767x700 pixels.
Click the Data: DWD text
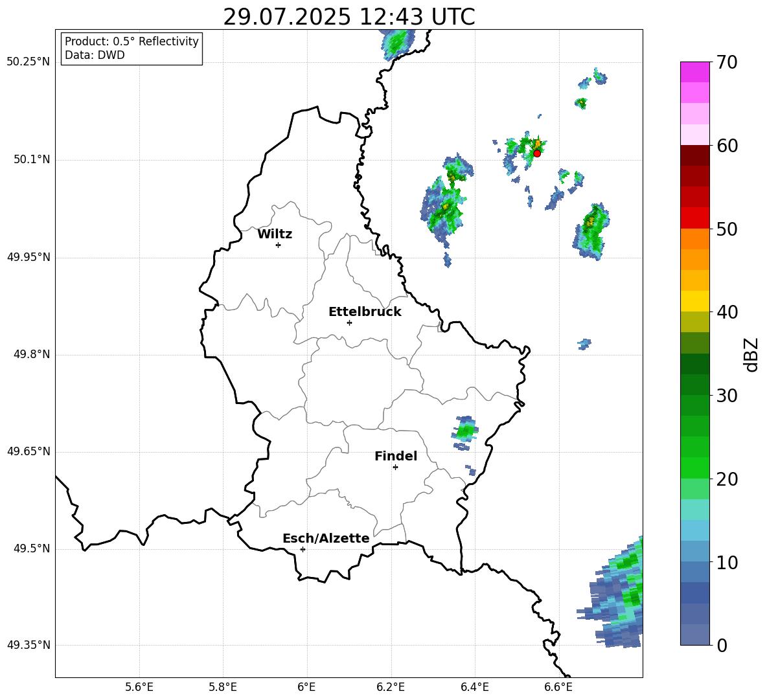95,55
